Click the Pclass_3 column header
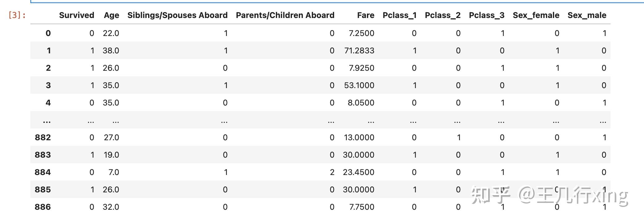Image resolution: width=644 pixels, height=224 pixels. (486, 15)
